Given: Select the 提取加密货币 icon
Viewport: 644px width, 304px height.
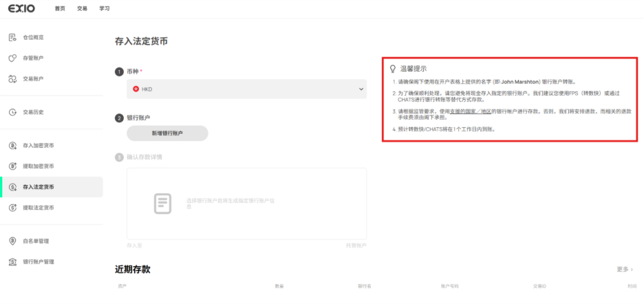Looking at the screenshot, I should pyautogui.click(x=13, y=166).
